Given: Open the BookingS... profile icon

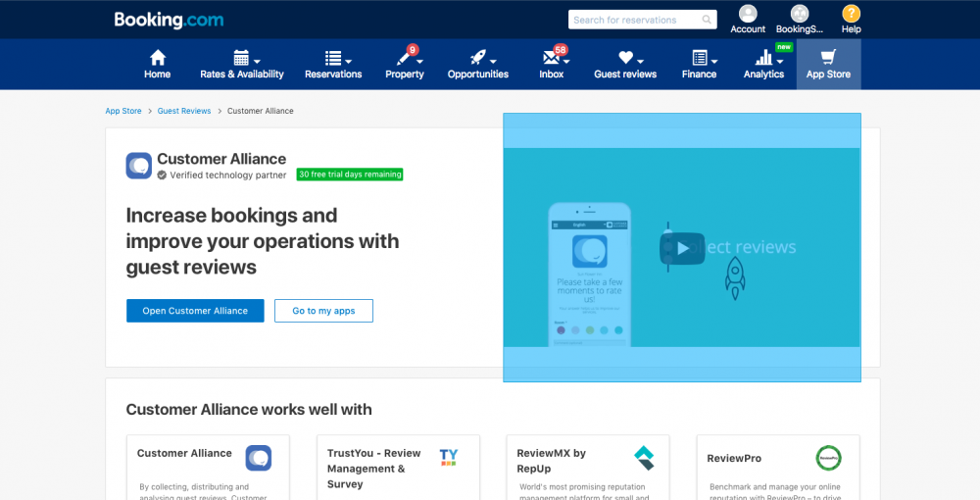Looking at the screenshot, I should click(x=800, y=14).
